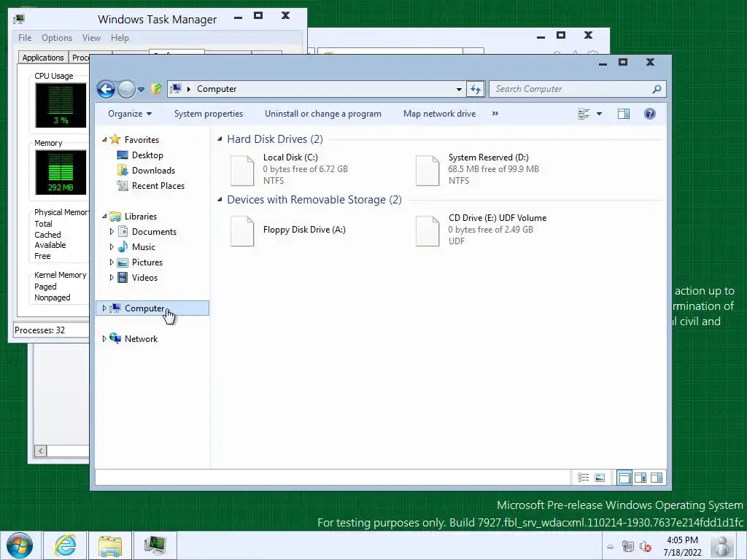Screen dimensions: 747x560
Task: Toggle first pane layout button in status bar
Action: point(624,478)
